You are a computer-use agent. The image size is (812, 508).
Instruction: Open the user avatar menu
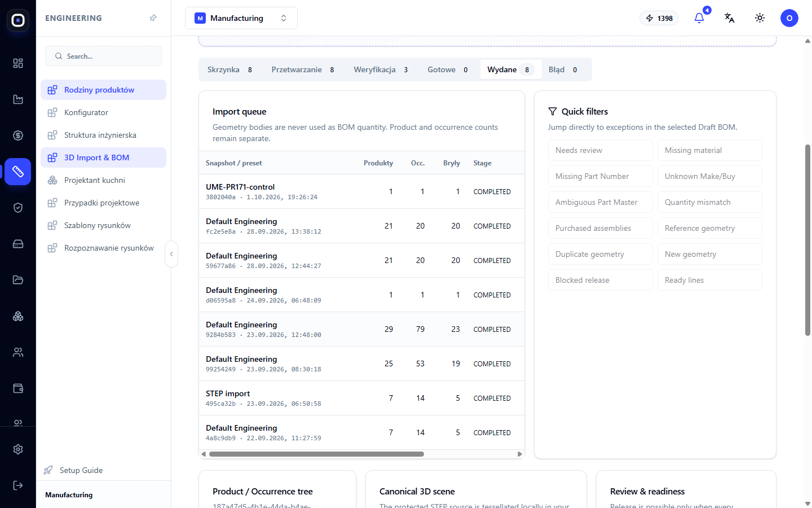[x=789, y=18]
